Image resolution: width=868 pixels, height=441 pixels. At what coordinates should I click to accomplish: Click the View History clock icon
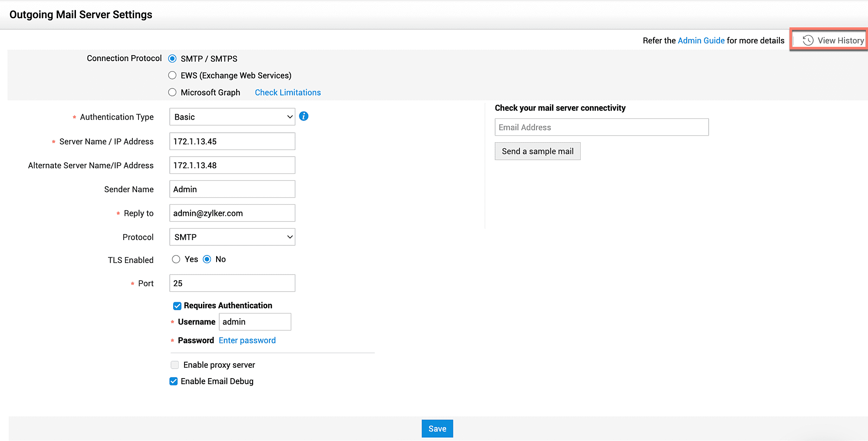pos(808,40)
